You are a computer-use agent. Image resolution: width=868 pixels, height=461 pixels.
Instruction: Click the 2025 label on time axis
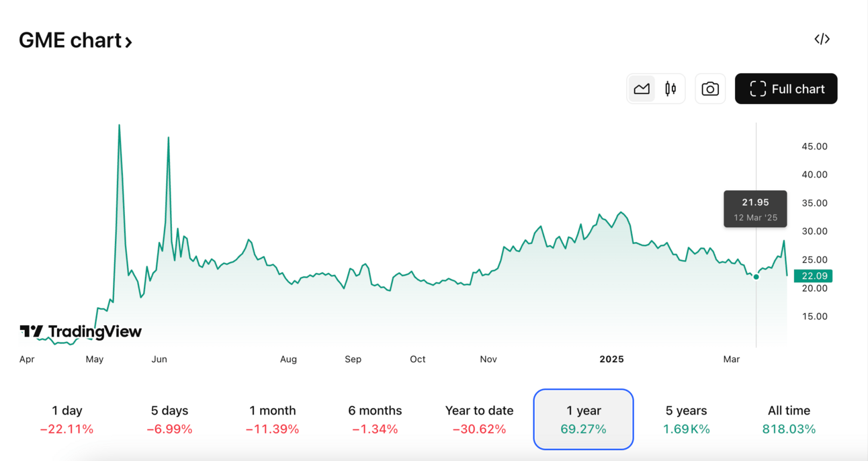[611, 360]
